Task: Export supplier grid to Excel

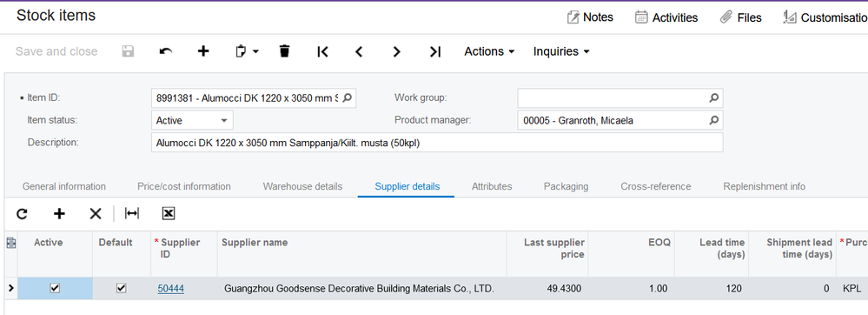Action: pyautogui.click(x=169, y=213)
